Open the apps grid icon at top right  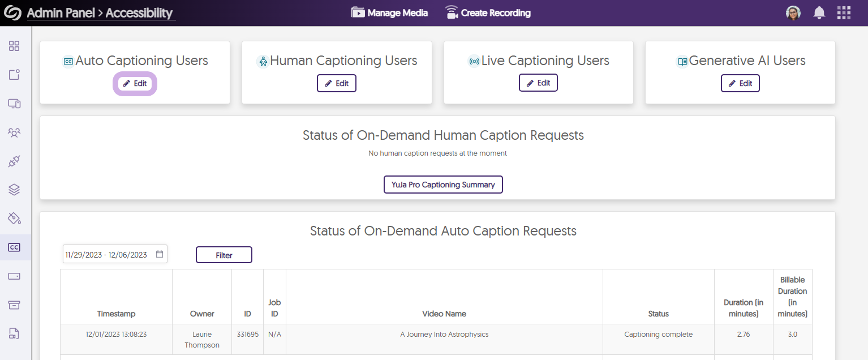click(x=844, y=12)
